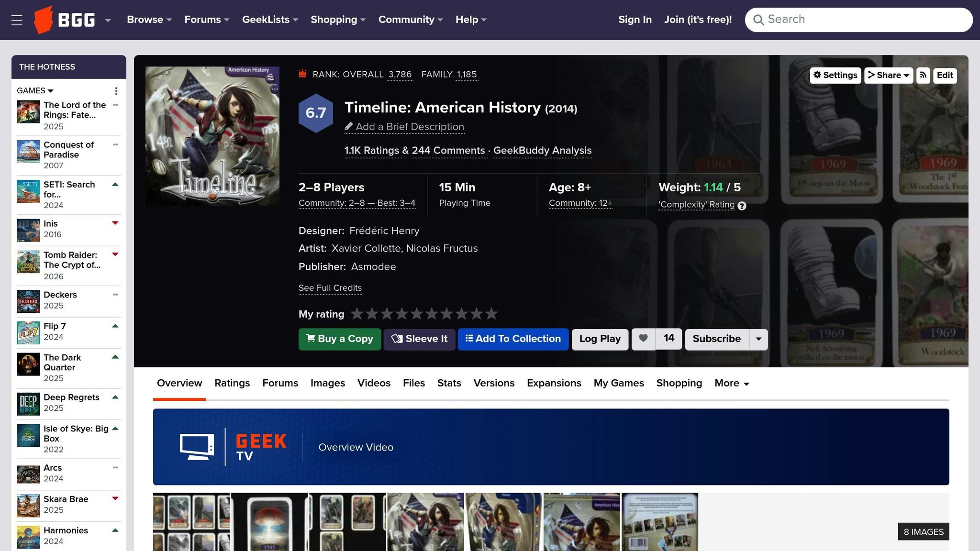
Task: Open Deckers game thumbnail
Action: 28,301
